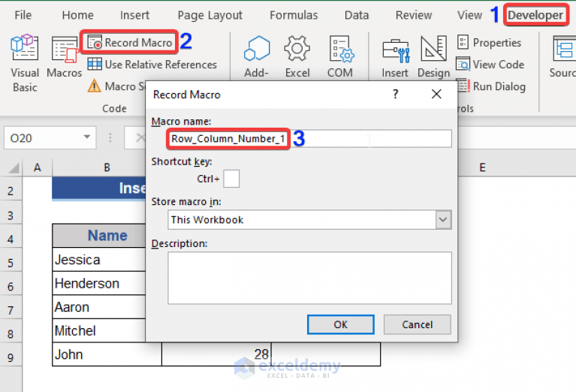Select column A header
The width and height of the screenshot is (576, 392).
pyautogui.click(x=37, y=167)
